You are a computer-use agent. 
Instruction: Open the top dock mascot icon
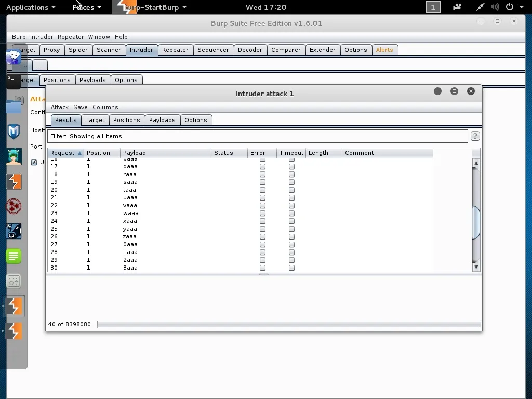click(x=14, y=56)
